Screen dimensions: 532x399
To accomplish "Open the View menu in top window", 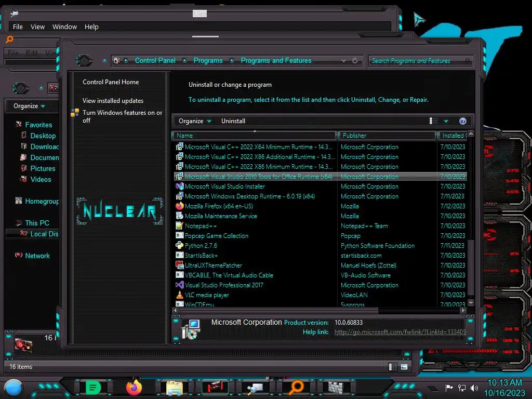I will pyautogui.click(x=37, y=27).
